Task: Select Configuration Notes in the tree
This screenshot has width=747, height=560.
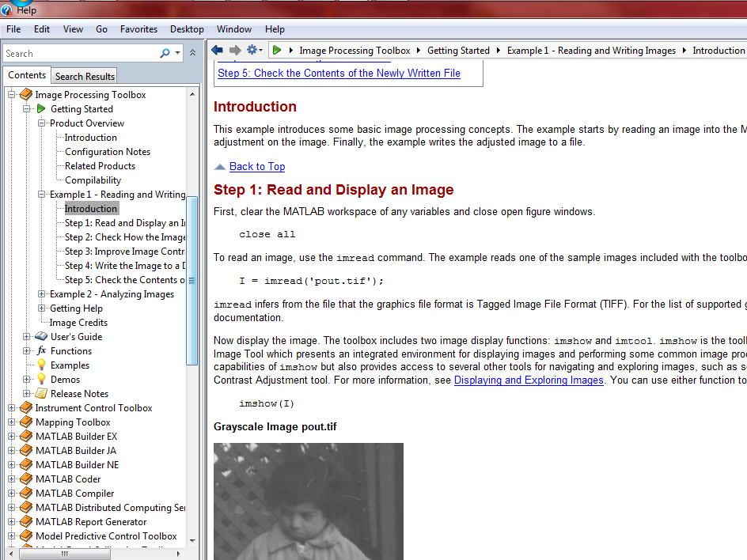Action: [108, 152]
